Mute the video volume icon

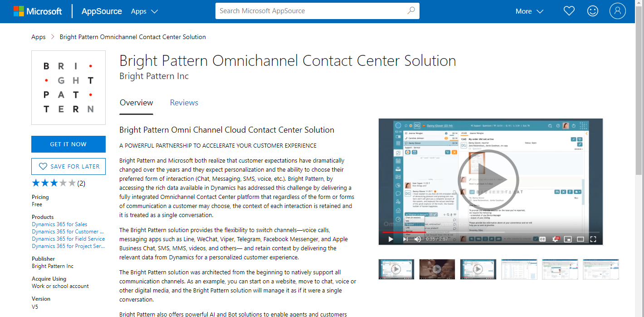click(x=418, y=239)
